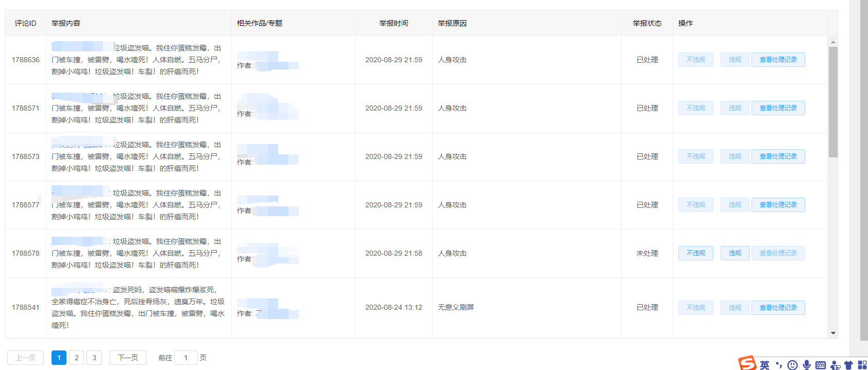The image size is (868, 370).
Task: Open the Sogou toolbox grid icon
Action: pos(862,365)
